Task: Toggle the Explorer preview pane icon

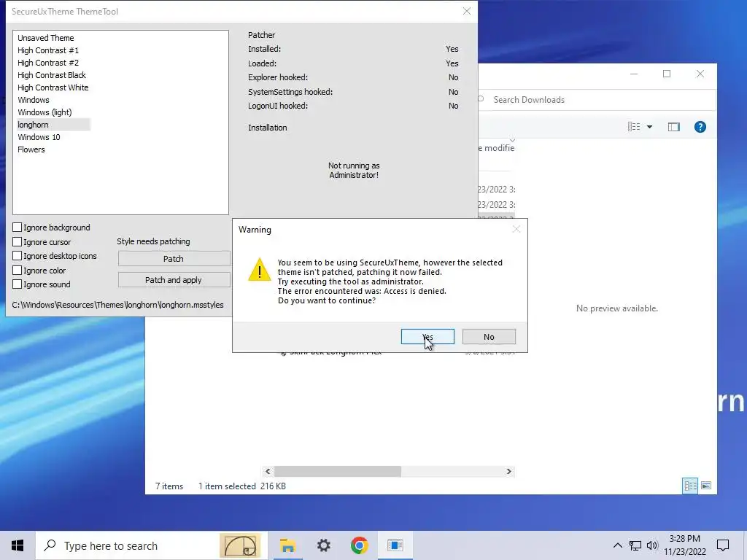Action: point(673,127)
